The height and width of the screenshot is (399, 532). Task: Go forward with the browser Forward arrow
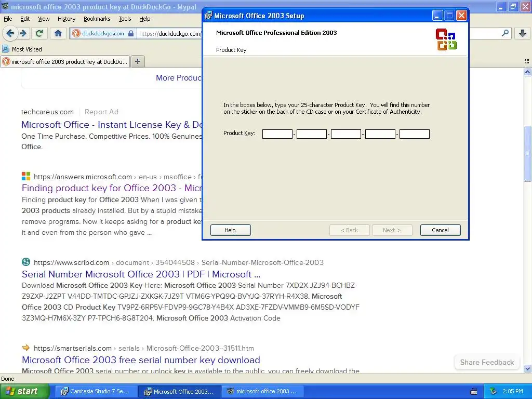coord(23,33)
